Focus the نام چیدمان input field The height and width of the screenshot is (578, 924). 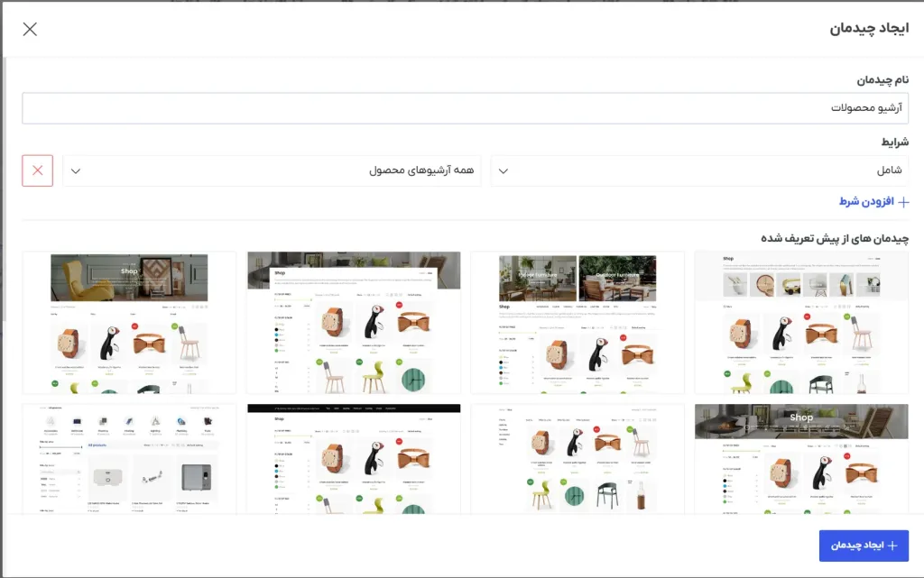466,108
